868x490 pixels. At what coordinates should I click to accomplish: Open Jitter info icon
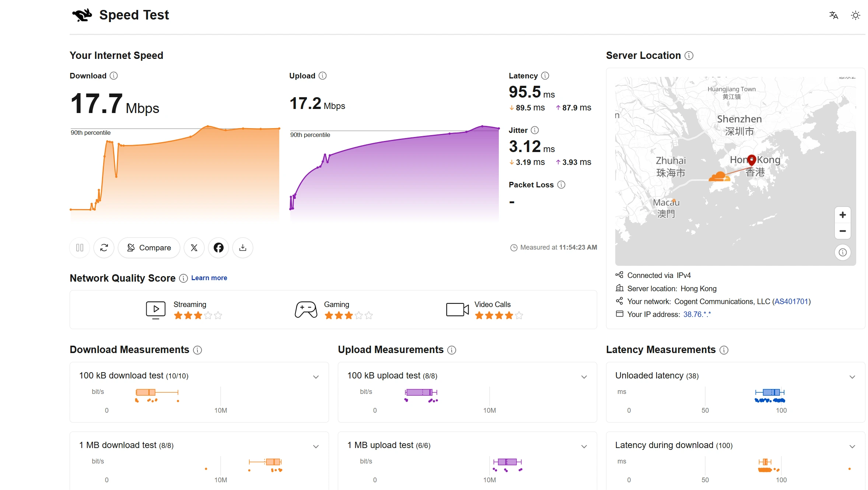[x=535, y=130]
